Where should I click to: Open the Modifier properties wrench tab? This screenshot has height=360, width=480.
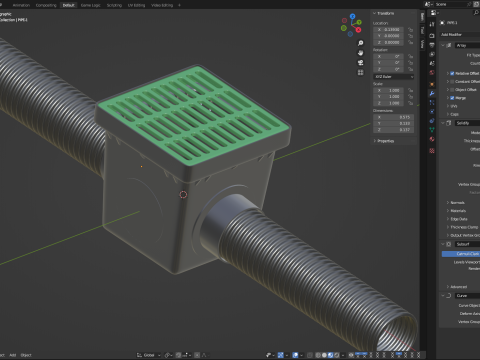432,93
